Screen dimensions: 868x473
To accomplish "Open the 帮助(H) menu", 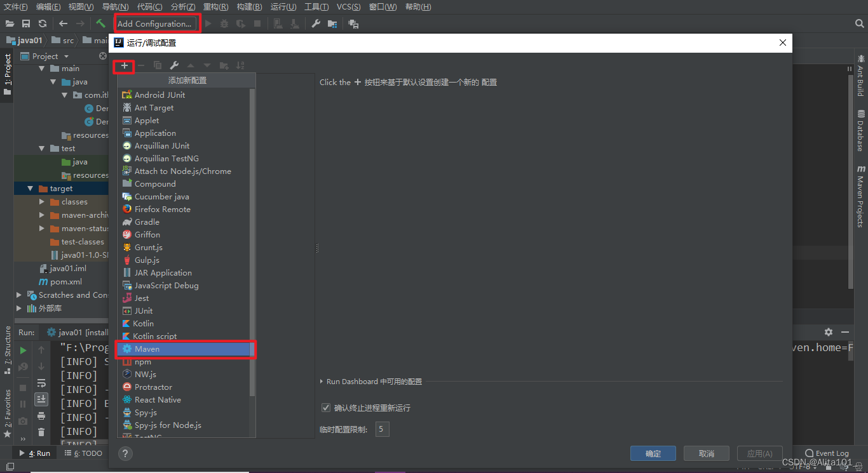I will (417, 7).
